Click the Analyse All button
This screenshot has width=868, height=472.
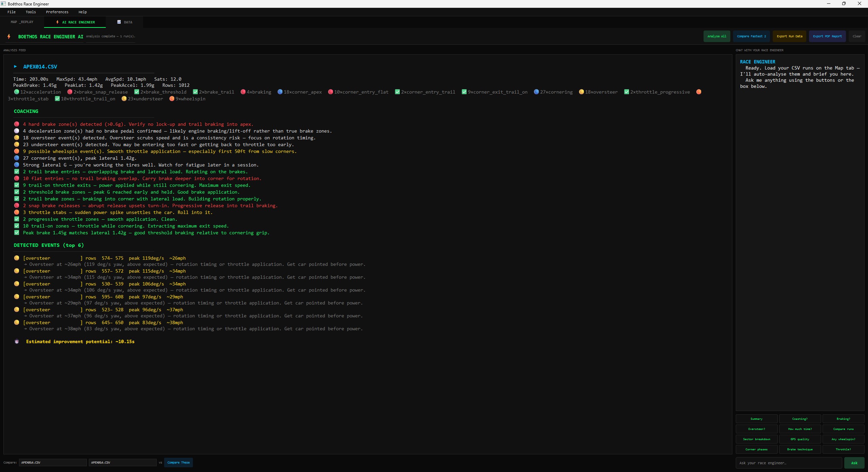[717, 36]
